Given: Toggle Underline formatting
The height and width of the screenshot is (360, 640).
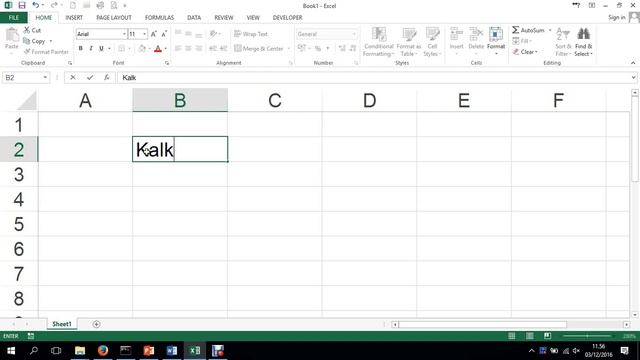Looking at the screenshot, I should coord(101,49).
